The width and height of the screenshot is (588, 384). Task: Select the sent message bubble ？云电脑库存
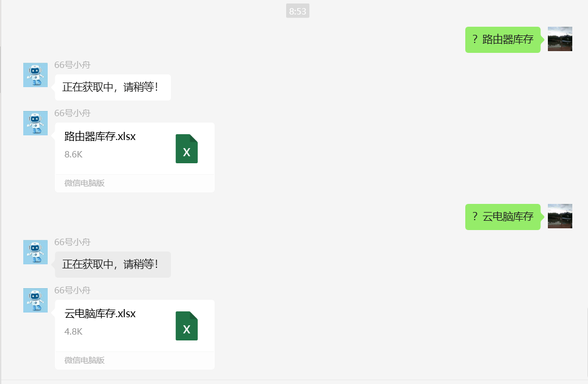(x=503, y=217)
